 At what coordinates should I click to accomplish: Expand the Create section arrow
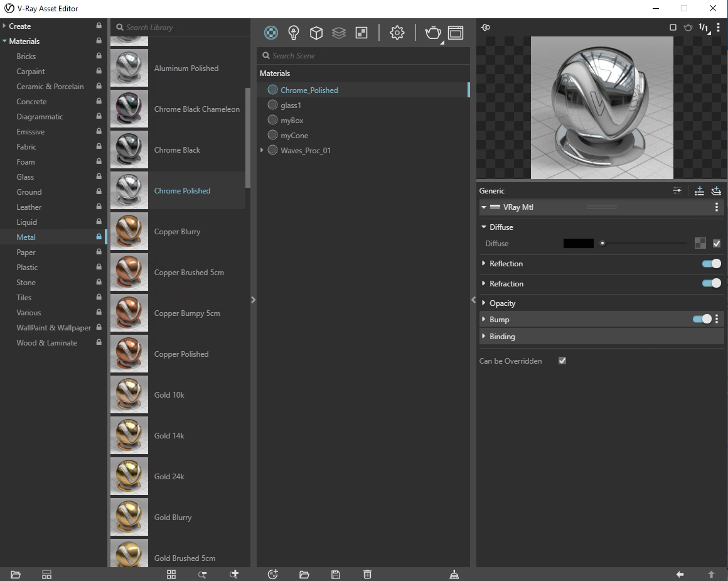tap(4, 26)
